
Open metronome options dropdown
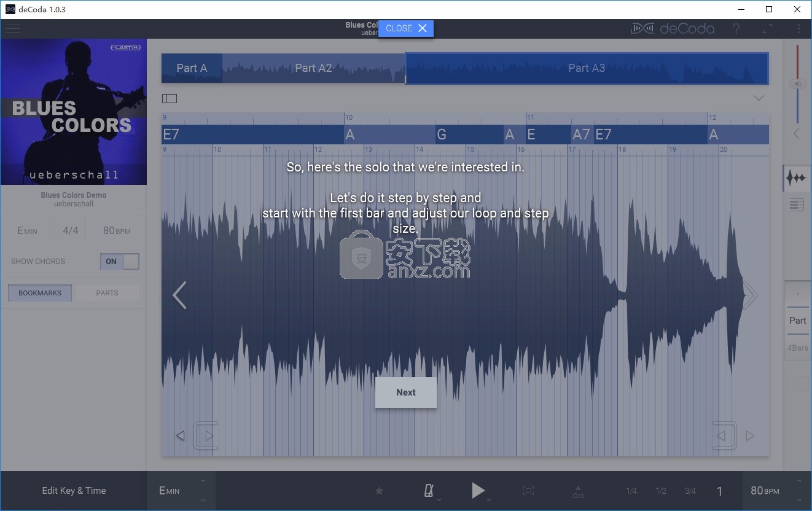(439, 499)
